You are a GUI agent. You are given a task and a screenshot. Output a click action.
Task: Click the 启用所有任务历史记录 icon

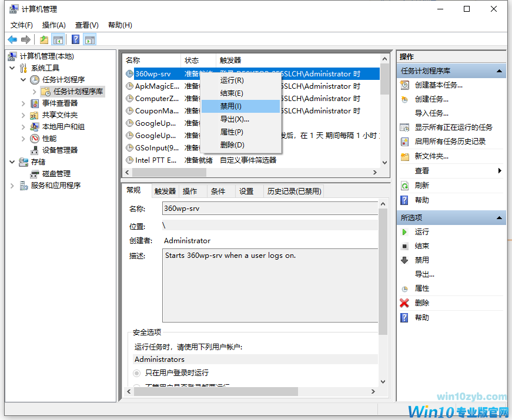(404, 141)
